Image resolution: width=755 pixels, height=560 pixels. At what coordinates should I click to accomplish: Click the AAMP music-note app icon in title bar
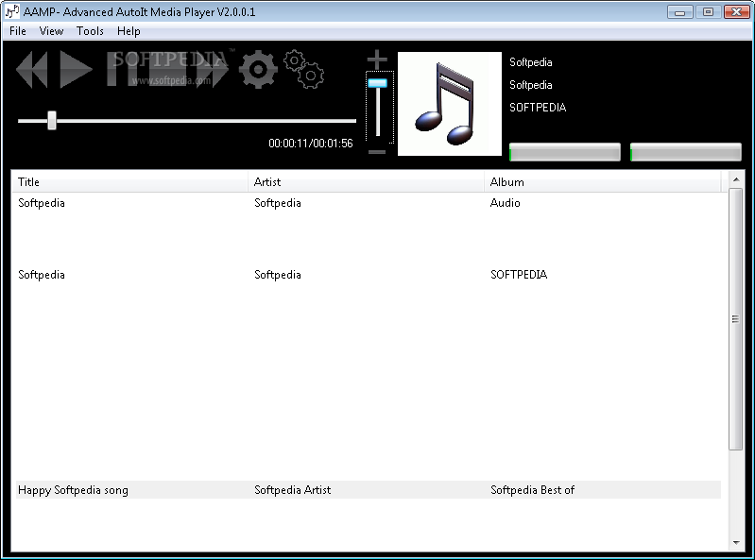11,11
